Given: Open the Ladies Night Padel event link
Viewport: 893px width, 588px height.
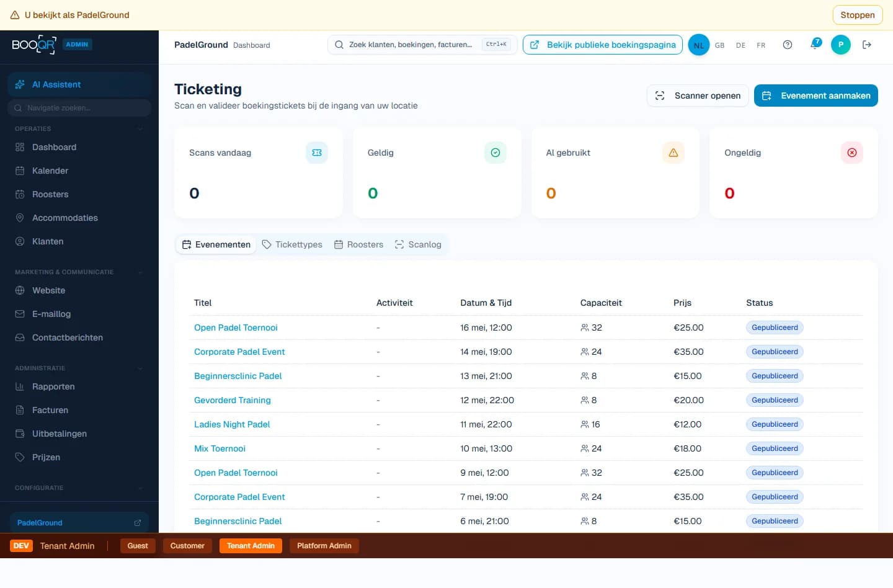Looking at the screenshot, I should point(232,424).
